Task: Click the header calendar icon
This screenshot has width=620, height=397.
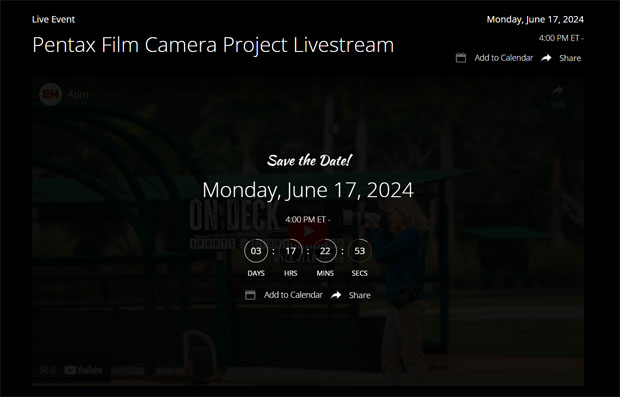Action: [461, 58]
